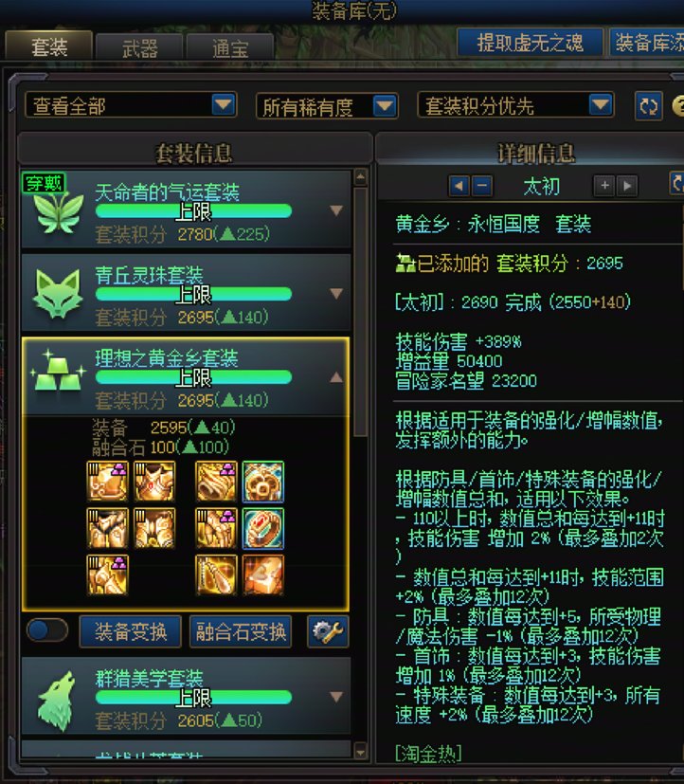Screen dimensions: 684x784
Task: Click the refresh icon beside sort dropdown
Action: [649, 106]
